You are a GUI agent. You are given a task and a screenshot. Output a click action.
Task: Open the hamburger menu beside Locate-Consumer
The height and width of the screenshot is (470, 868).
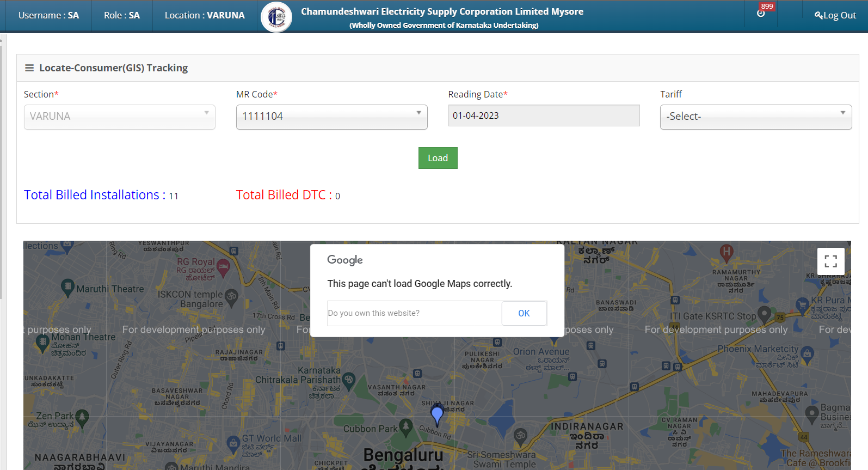pyautogui.click(x=29, y=68)
